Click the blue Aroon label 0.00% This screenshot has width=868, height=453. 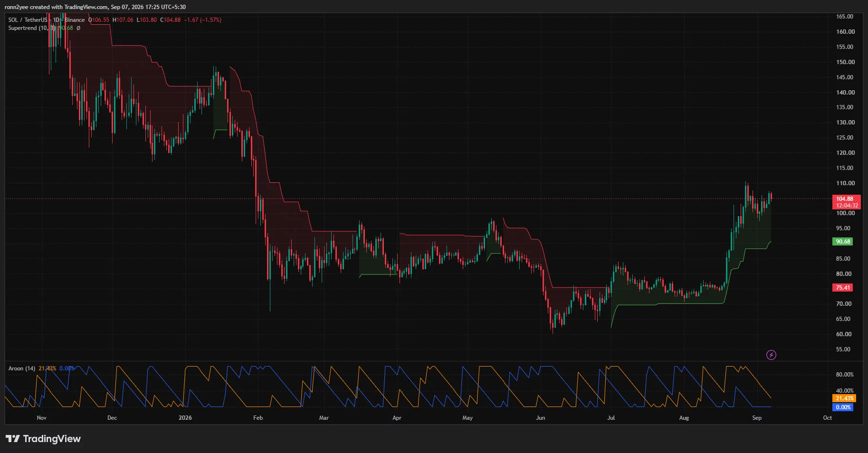843,407
